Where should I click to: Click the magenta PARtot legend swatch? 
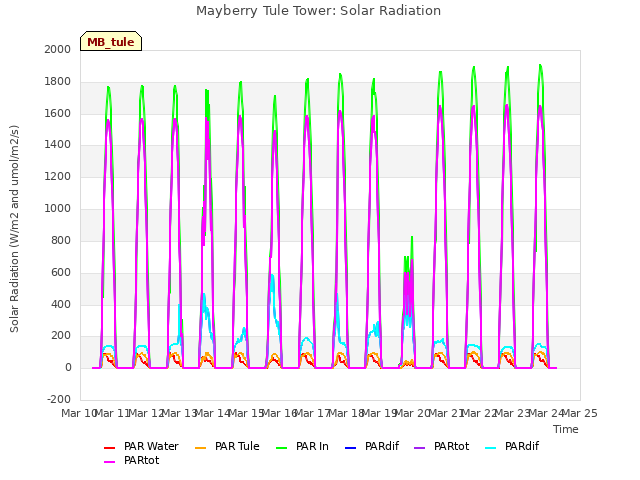pyautogui.click(x=109, y=462)
